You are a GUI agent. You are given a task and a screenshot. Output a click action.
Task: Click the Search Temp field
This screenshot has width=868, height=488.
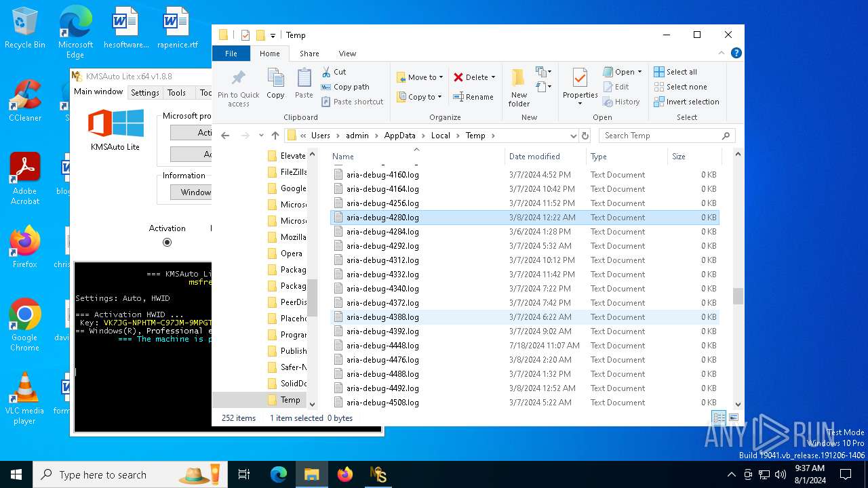[x=666, y=136]
